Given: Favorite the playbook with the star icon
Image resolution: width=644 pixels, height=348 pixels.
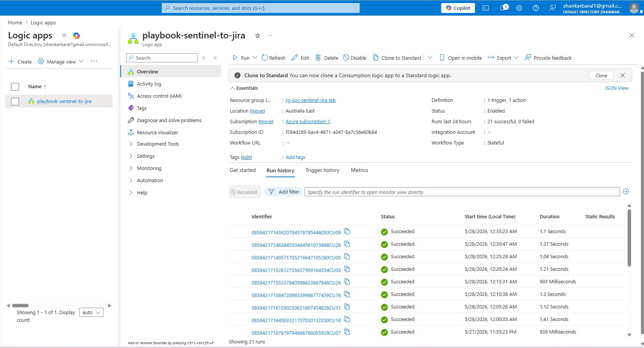Looking at the screenshot, I should click(258, 35).
